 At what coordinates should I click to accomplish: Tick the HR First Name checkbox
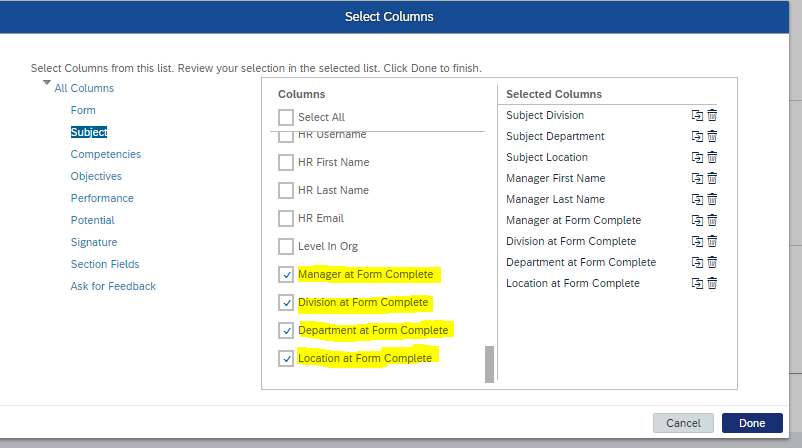pyautogui.click(x=286, y=162)
